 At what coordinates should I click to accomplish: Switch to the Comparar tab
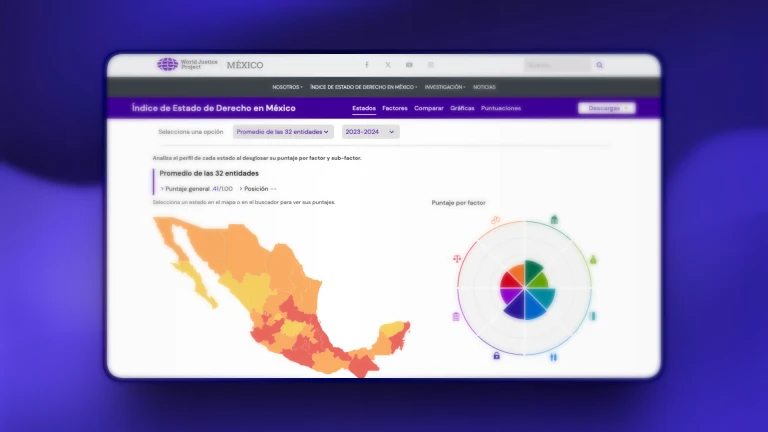429,108
